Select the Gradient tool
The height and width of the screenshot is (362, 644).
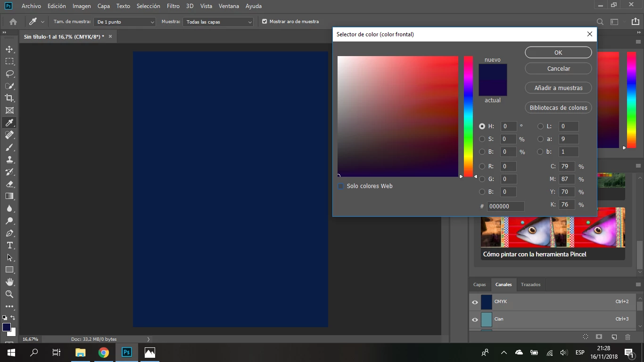tap(9, 196)
